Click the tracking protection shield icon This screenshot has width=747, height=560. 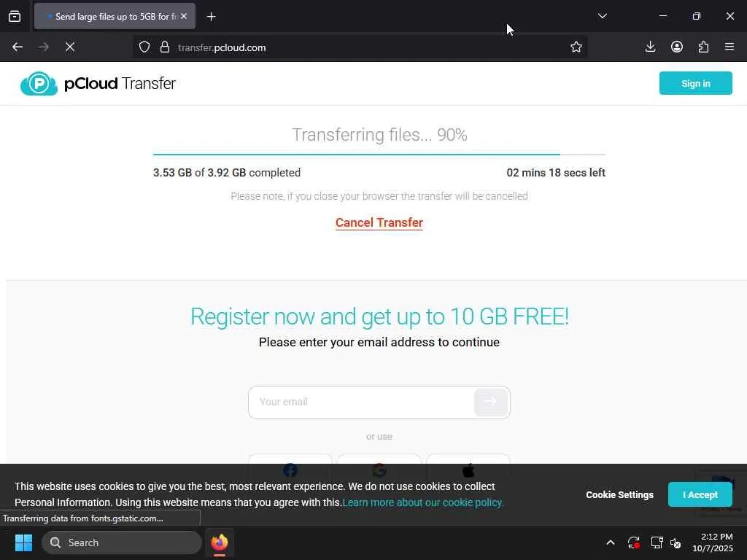pos(144,47)
